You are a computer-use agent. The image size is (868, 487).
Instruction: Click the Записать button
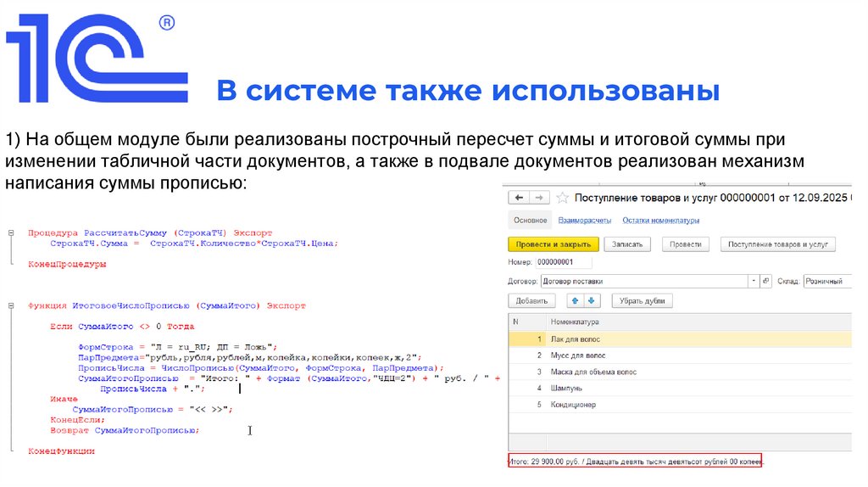coord(627,244)
